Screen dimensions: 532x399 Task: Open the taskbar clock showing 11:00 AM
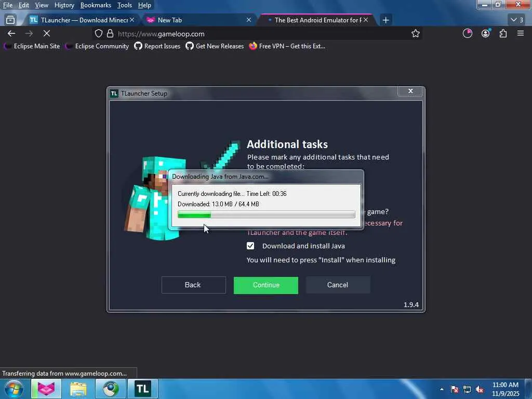click(x=506, y=389)
